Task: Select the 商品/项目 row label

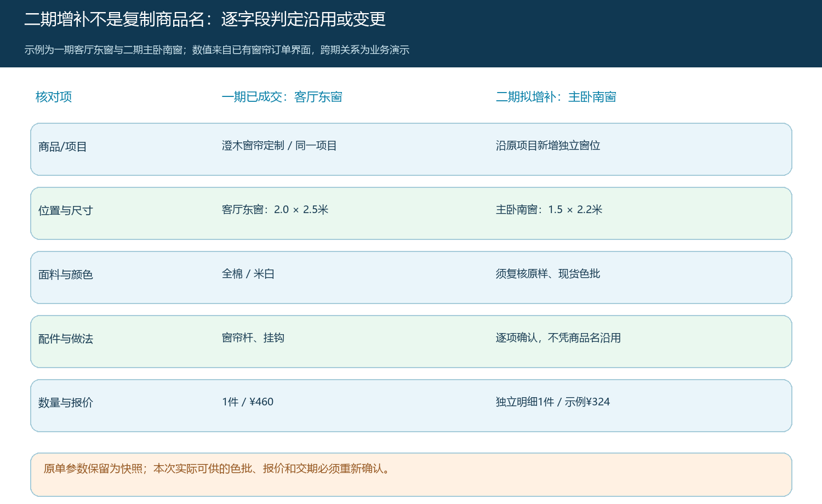Action: pyautogui.click(x=62, y=147)
